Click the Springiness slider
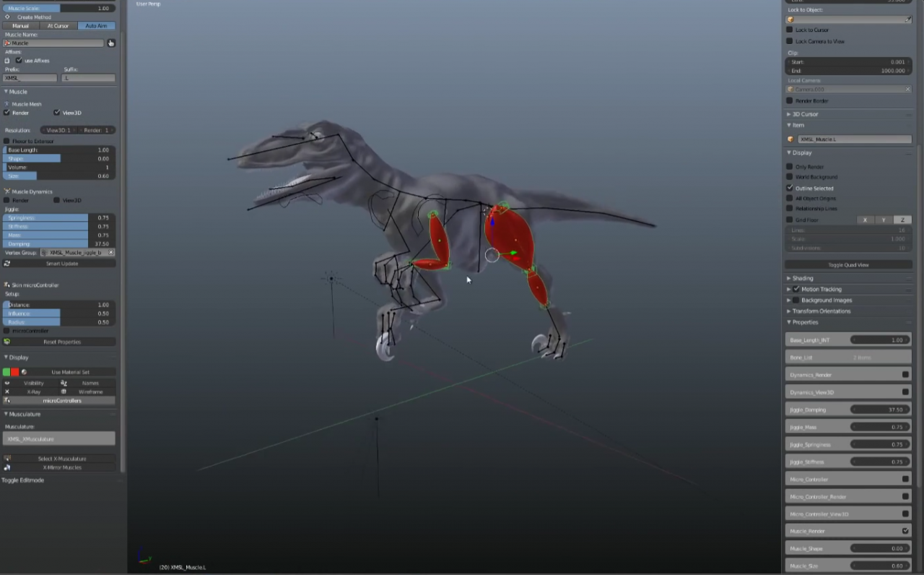The width and height of the screenshot is (924, 575). (59, 217)
